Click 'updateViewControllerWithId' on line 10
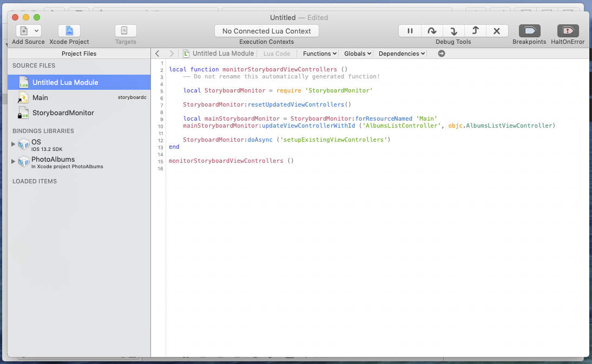 point(308,125)
